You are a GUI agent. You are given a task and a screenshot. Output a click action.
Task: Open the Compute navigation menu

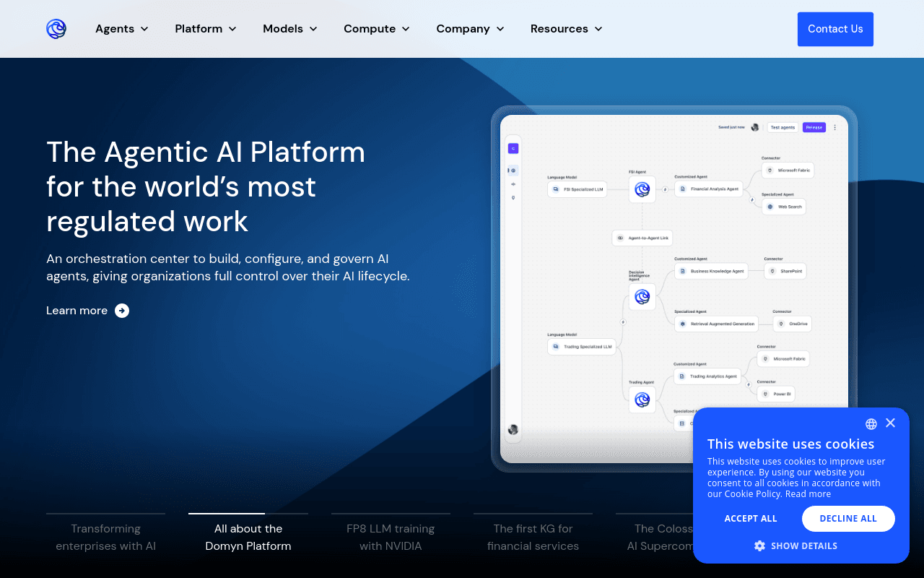377,29
